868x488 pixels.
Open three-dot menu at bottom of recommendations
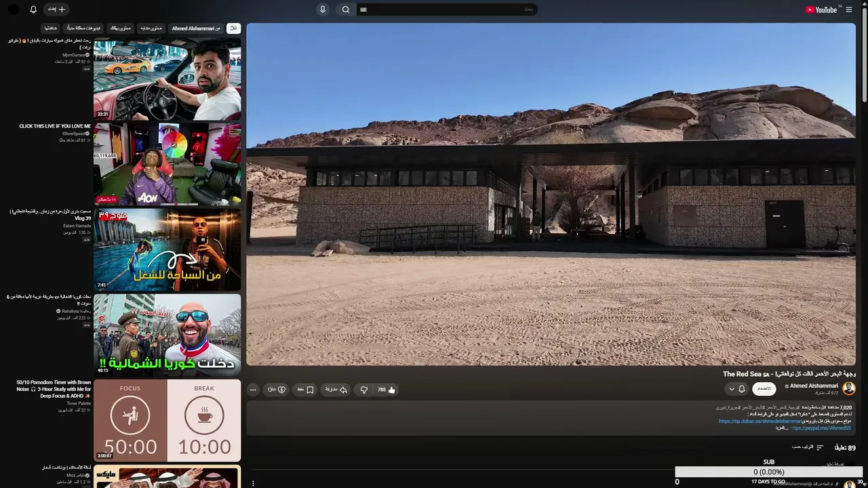click(x=253, y=483)
